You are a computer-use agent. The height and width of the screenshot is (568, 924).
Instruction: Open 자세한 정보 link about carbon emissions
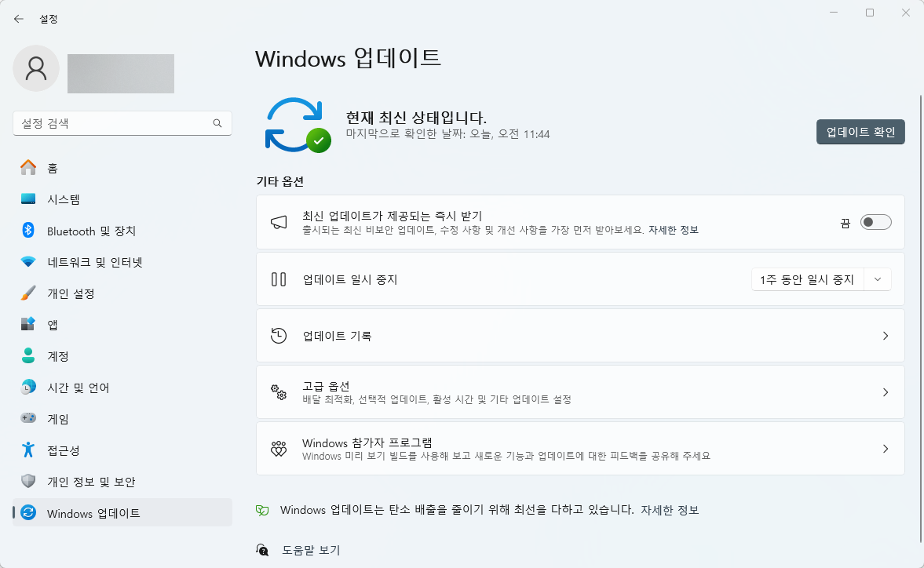tap(670, 510)
